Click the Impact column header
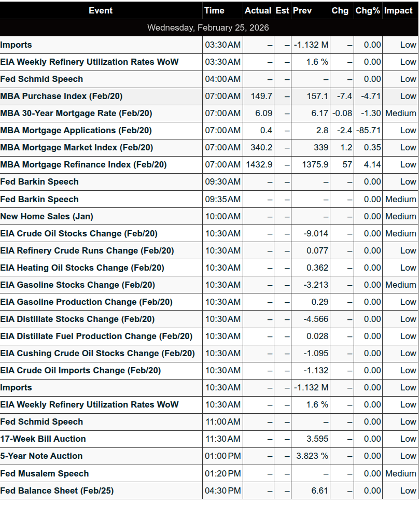The height and width of the screenshot is (505, 420). click(x=398, y=10)
